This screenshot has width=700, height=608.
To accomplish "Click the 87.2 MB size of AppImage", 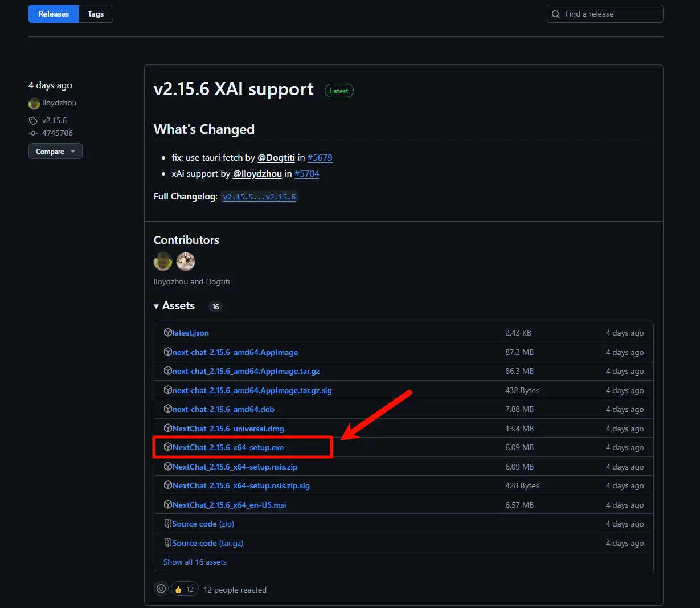I will coord(519,352).
